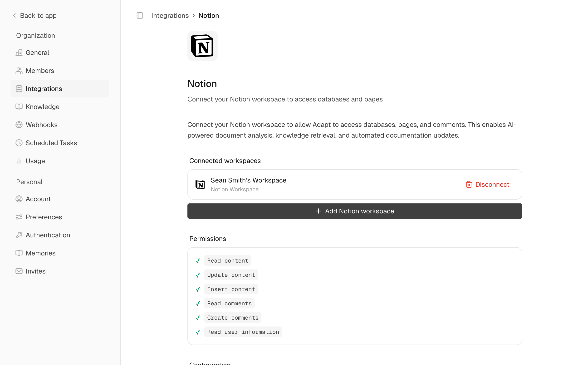Click Integrations in the breadcrumb

[170, 16]
